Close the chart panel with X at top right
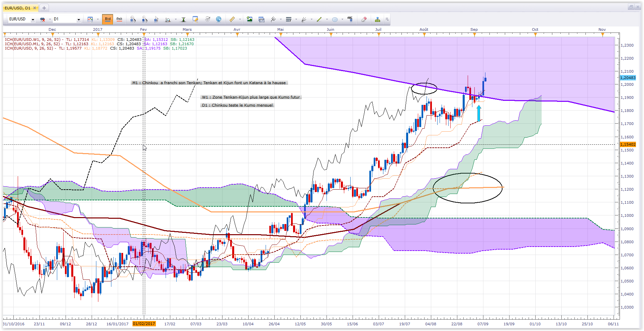644x331 pixels. tap(637, 7)
